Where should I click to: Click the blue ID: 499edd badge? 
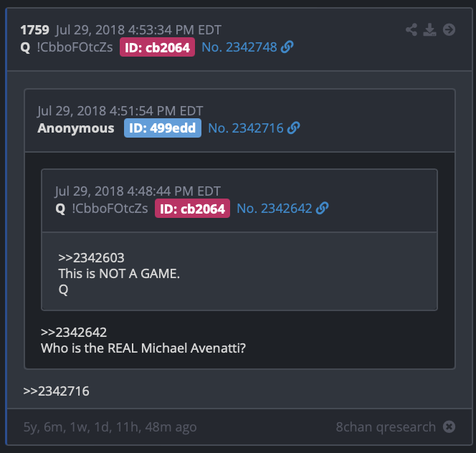(163, 128)
